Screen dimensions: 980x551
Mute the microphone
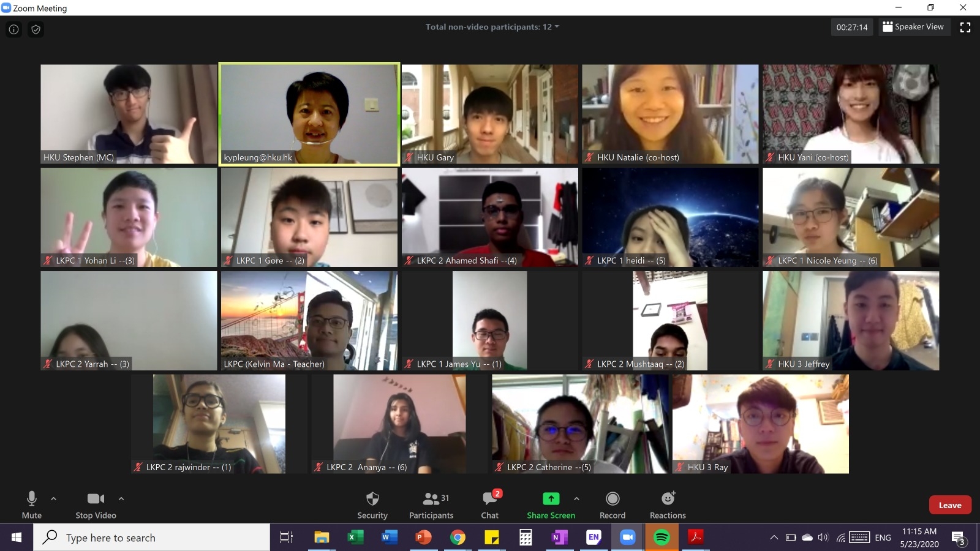(x=32, y=505)
